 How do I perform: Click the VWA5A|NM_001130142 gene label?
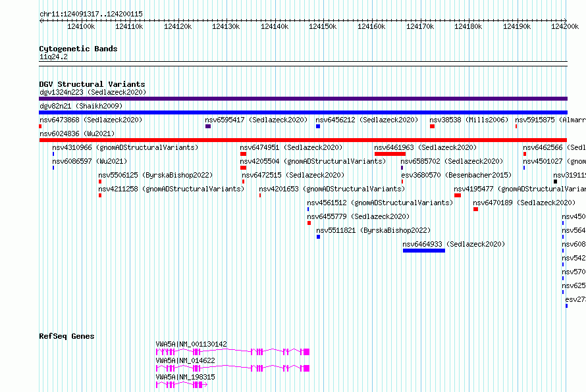coord(192,344)
